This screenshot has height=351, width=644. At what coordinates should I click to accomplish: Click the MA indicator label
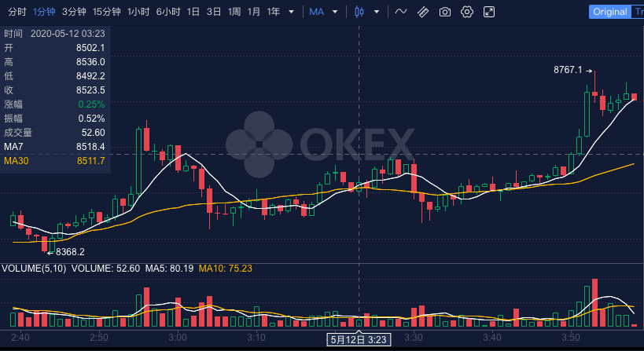(316, 12)
